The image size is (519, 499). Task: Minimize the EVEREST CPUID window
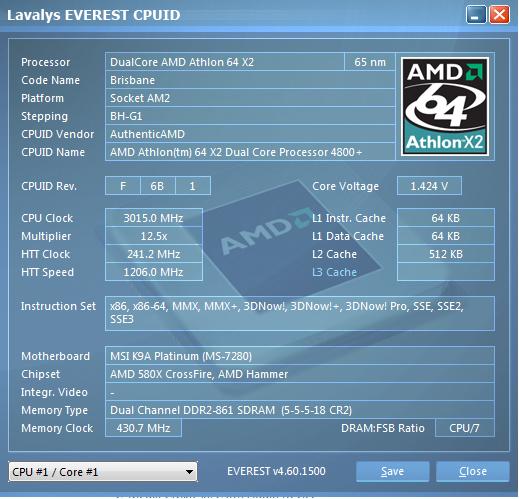tap(476, 15)
